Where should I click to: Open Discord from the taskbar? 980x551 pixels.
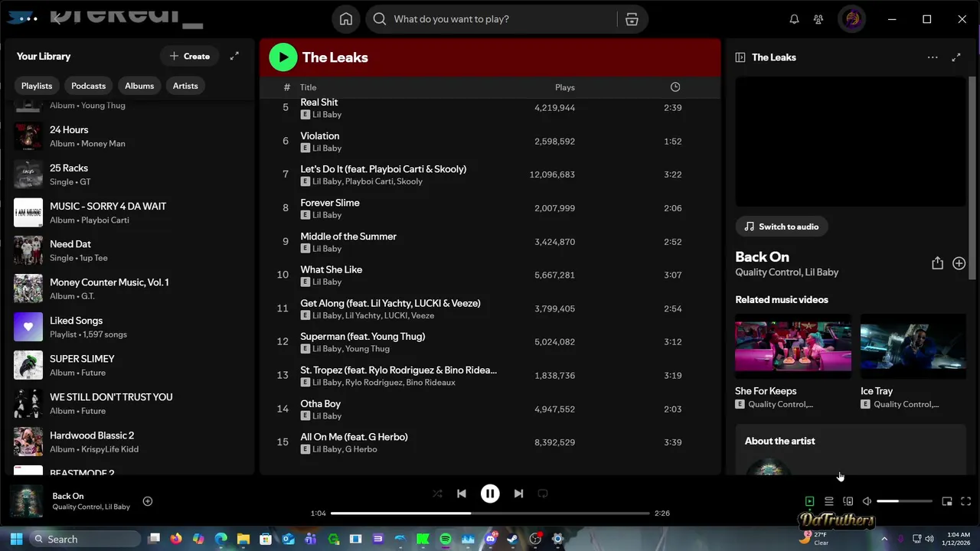[x=490, y=539]
